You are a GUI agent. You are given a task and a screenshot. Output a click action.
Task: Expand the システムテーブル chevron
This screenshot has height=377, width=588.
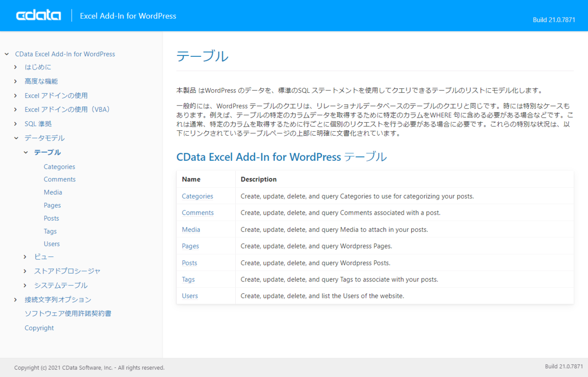point(25,285)
